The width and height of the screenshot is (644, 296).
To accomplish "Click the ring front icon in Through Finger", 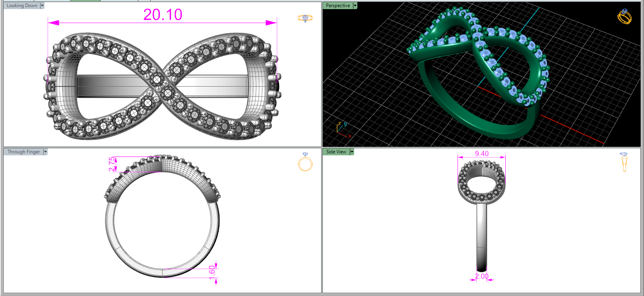I will coord(305,162).
